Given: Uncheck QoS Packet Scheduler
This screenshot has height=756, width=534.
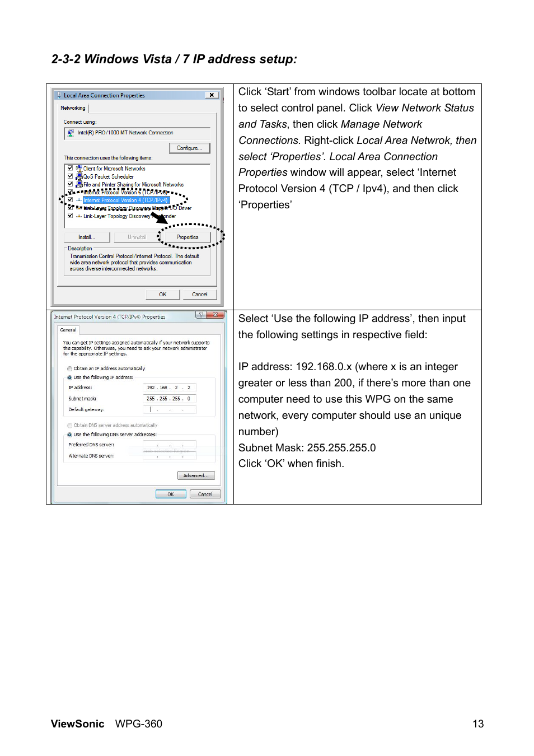Looking at the screenshot, I should click(70, 176).
